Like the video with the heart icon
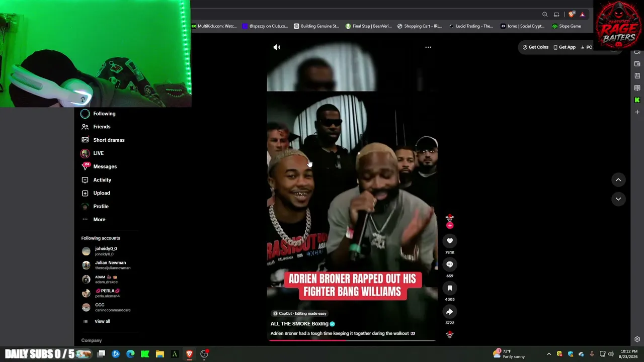The height and width of the screenshot is (362, 644). tap(450, 241)
